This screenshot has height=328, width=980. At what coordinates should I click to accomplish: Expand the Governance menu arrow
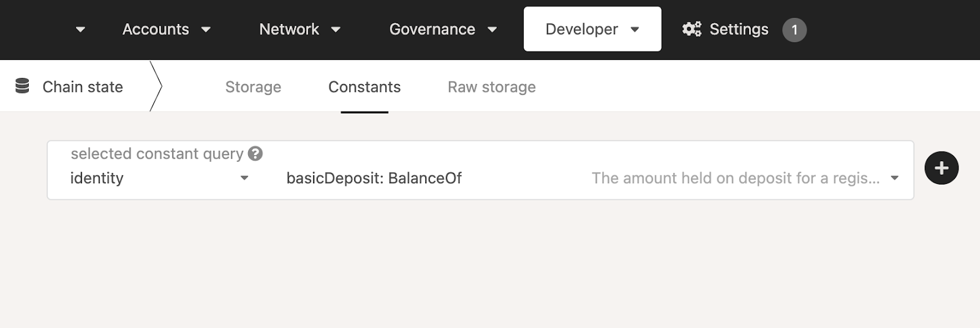click(492, 29)
